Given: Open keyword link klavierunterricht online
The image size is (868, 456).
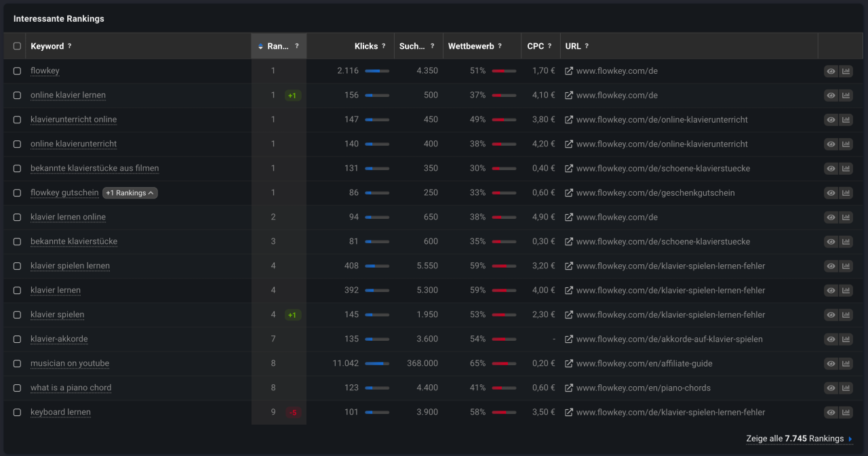Looking at the screenshot, I should coord(73,120).
